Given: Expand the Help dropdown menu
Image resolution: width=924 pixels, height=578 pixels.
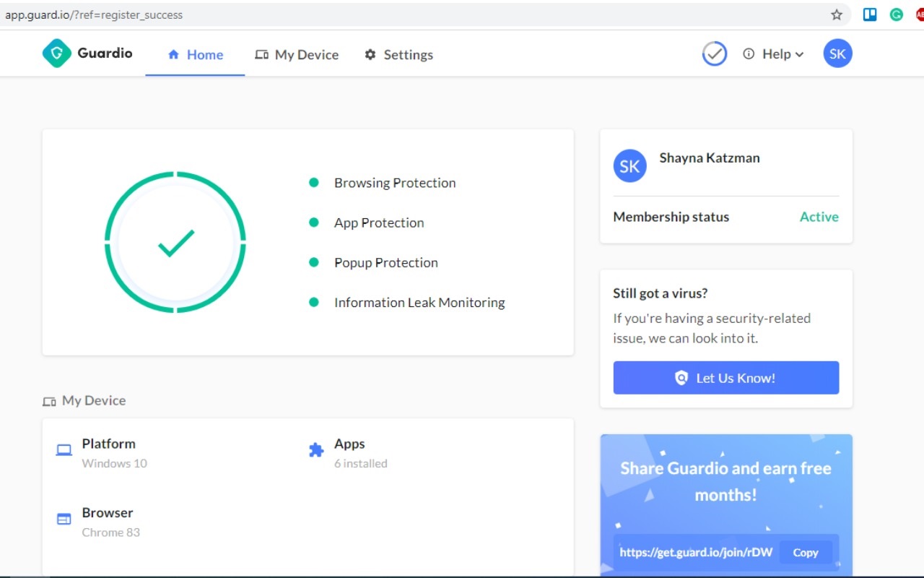Looking at the screenshot, I should 774,54.
